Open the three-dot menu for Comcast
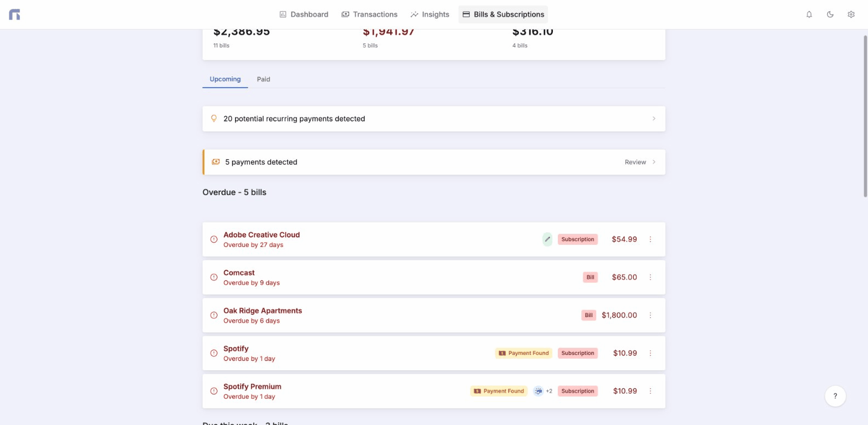The image size is (868, 425). click(x=650, y=277)
